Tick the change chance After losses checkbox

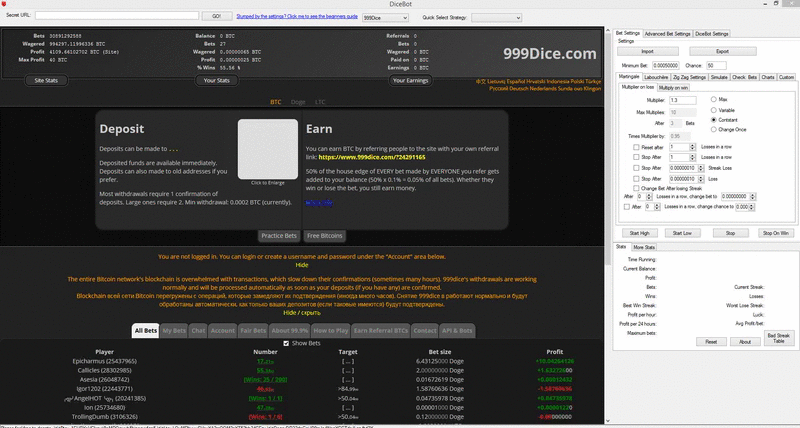tap(627, 207)
